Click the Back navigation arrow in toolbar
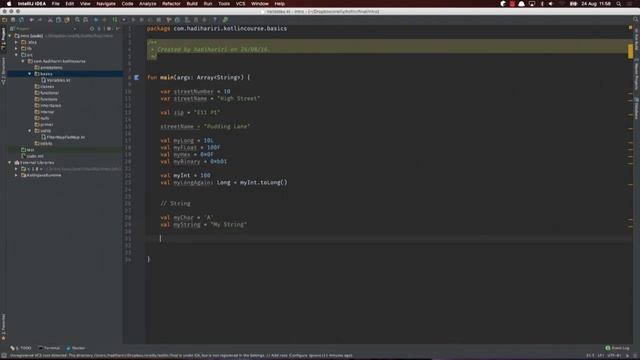This screenshot has width=640, height=360. (96, 20)
